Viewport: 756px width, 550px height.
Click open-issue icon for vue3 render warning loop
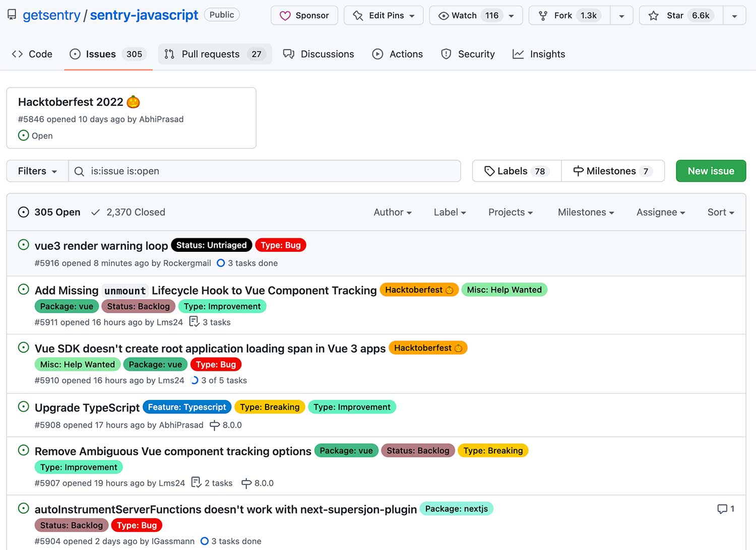pyautogui.click(x=23, y=245)
